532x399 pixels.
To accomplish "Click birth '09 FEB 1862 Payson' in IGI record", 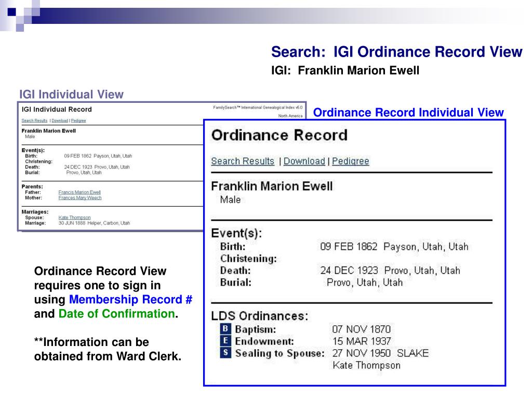I will coord(98,156).
